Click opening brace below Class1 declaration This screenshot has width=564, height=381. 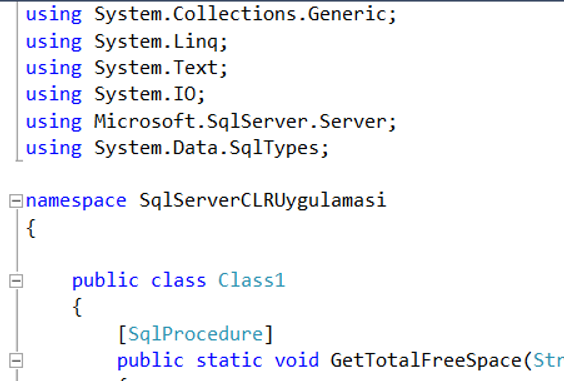[77, 307]
